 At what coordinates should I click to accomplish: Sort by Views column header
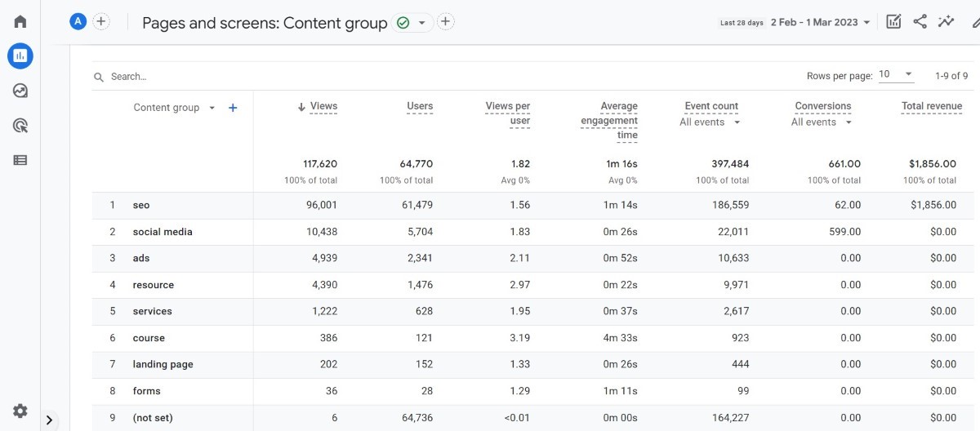coord(323,106)
